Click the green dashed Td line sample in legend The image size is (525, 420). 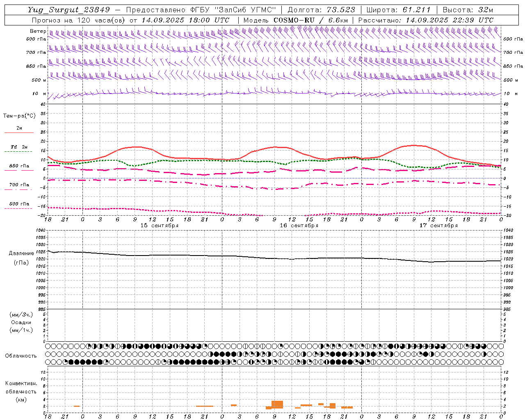[x=18, y=151]
